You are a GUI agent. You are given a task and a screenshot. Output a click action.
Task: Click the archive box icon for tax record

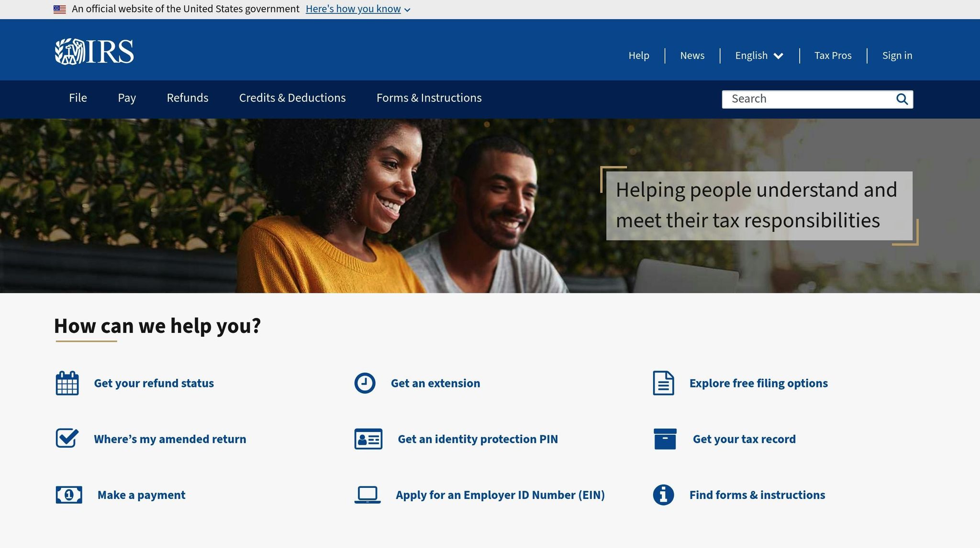(x=664, y=438)
